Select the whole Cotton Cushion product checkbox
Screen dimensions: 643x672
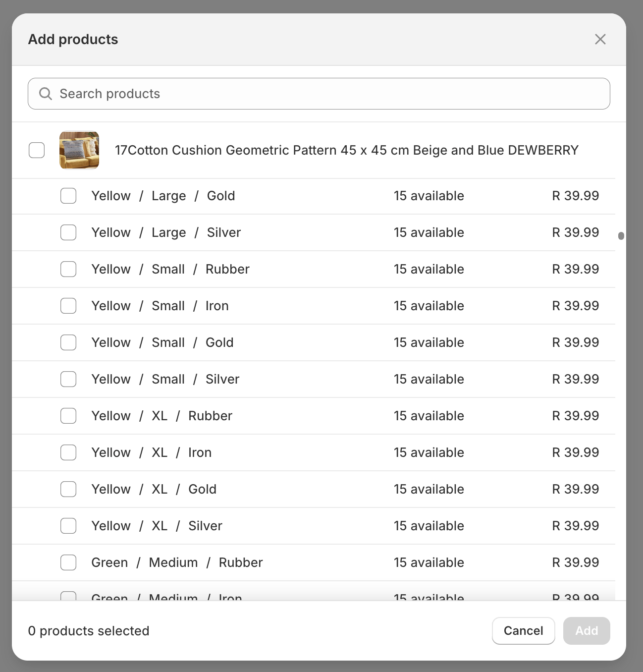(37, 150)
